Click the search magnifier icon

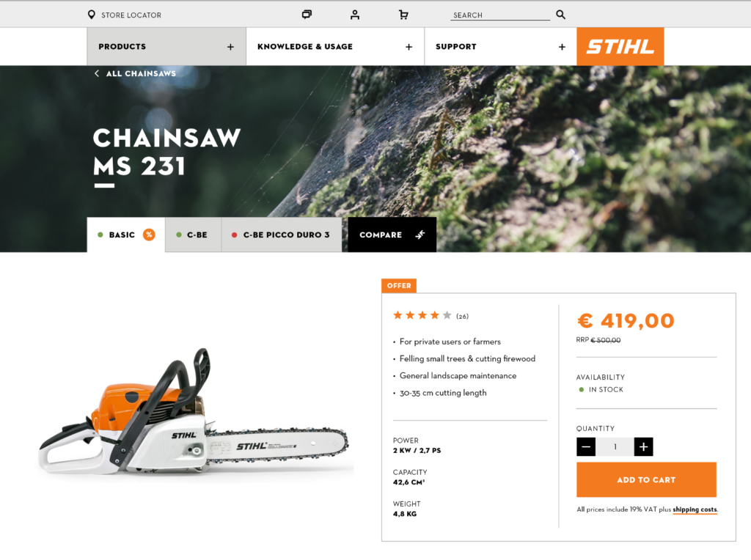[561, 15]
